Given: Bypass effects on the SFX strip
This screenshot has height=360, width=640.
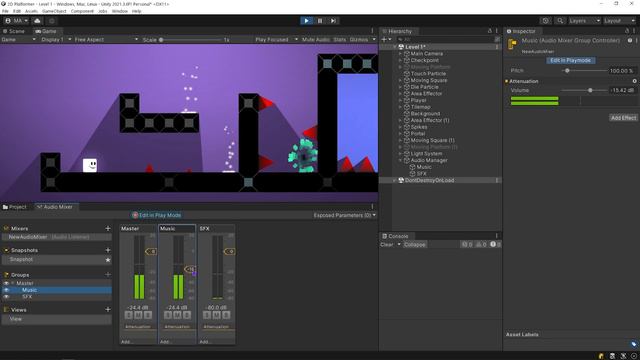Looking at the screenshot, I should pyautogui.click(x=226, y=315).
